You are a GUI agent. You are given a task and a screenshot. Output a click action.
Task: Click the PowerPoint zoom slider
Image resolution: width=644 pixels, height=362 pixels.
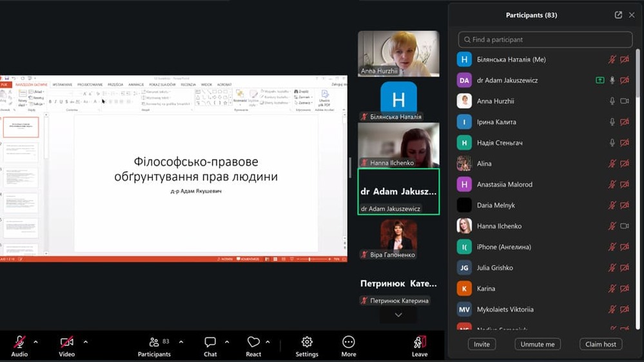point(311,259)
